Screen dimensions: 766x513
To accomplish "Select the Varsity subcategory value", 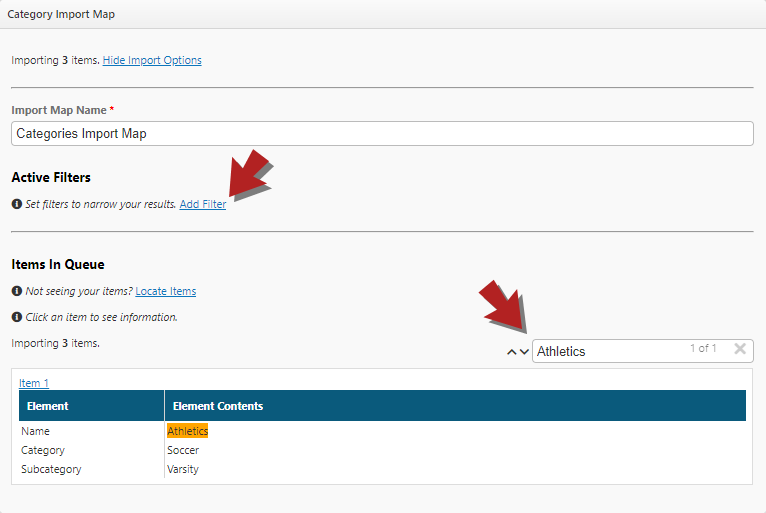I will (x=183, y=469).
